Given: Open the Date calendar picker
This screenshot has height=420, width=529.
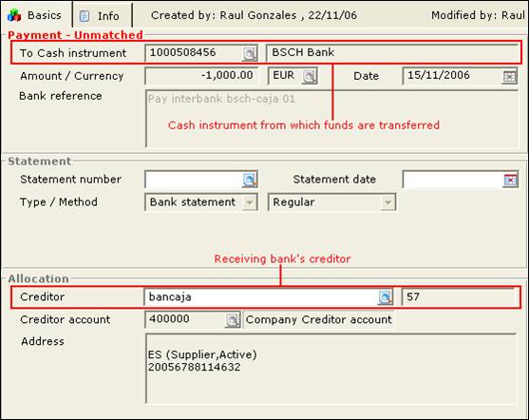Looking at the screenshot, I should click(509, 77).
